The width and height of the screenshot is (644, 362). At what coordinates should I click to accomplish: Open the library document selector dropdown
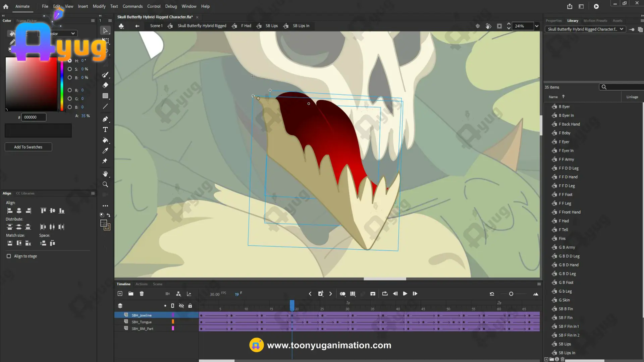pyautogui.click(x=585, y=29)
